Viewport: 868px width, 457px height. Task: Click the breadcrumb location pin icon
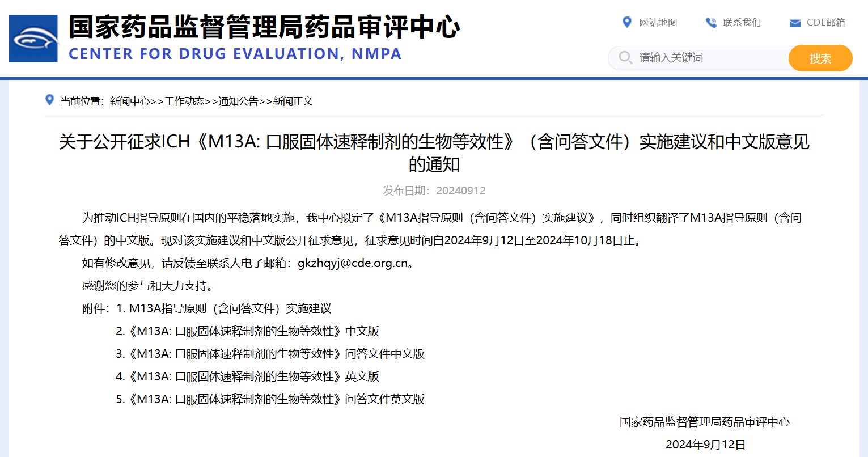pyautogui.click(x=50, y=100)
